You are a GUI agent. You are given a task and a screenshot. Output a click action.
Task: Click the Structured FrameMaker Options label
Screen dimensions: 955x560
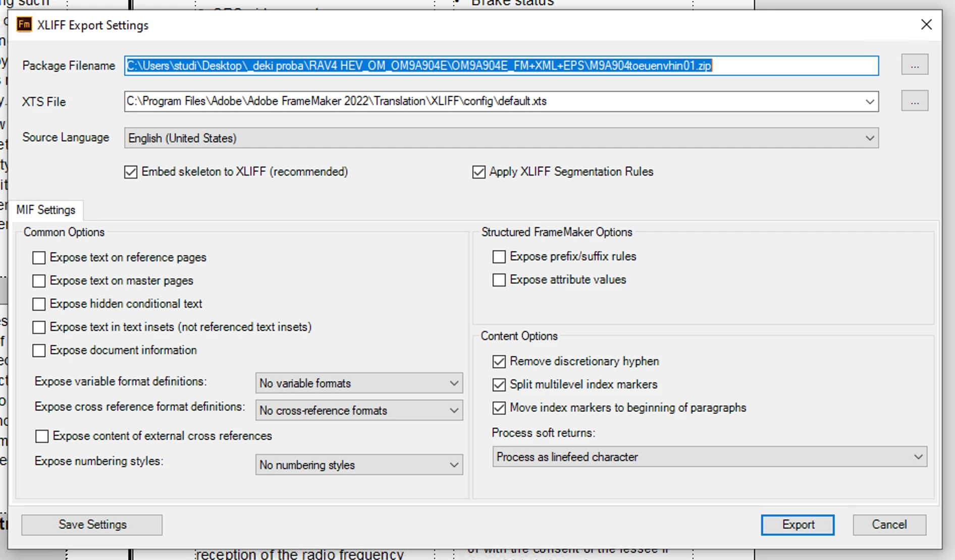pyautogui.click(x=557, y=232)
